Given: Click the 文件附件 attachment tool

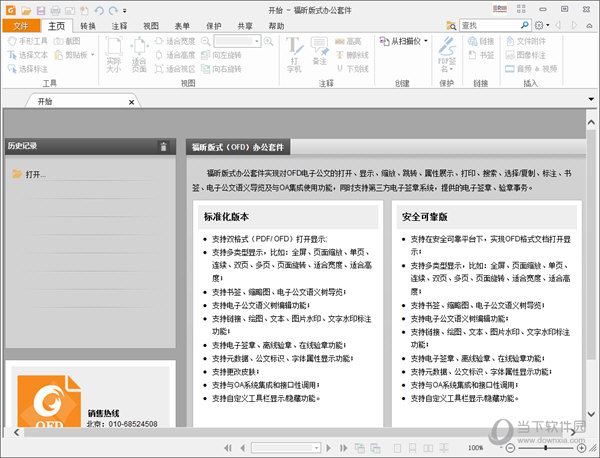Looking at the screenshot, I should click(526, 41).
